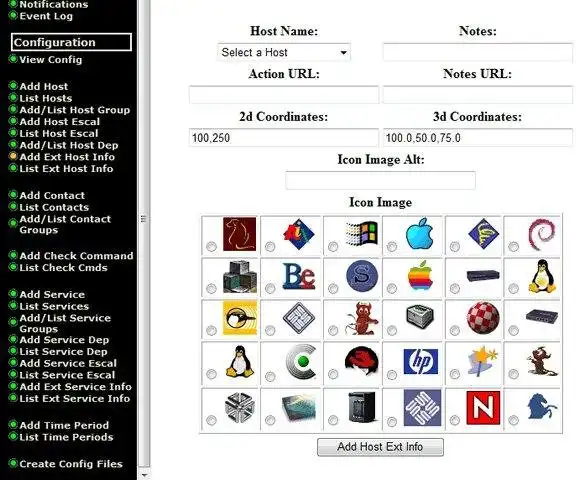Click the magic wand star icon
This screenshot has height=480, width=585.
(483, 361)
